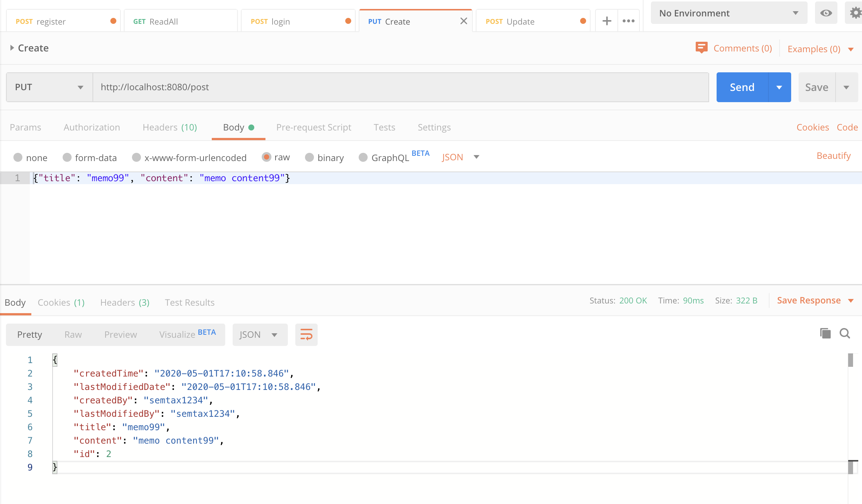Switch to the Headers (10) request tab
The width and height of the screenshot is (862, 504).
170,127
